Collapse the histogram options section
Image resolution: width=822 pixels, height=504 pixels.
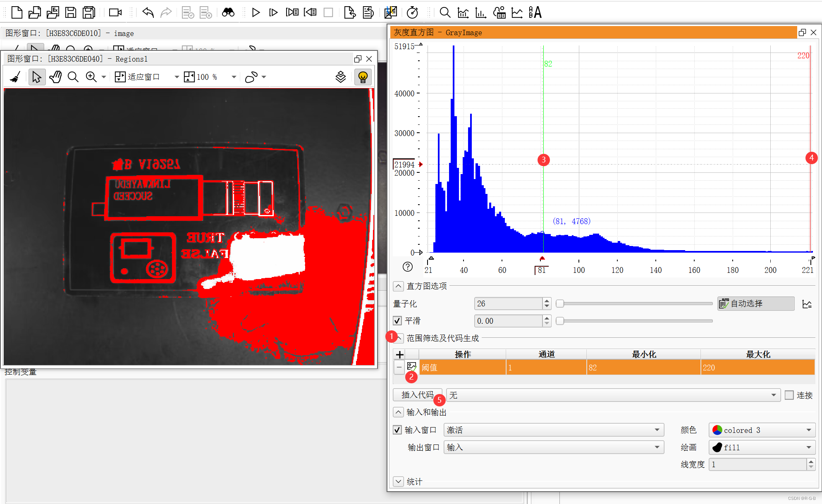tap(398, 286)
